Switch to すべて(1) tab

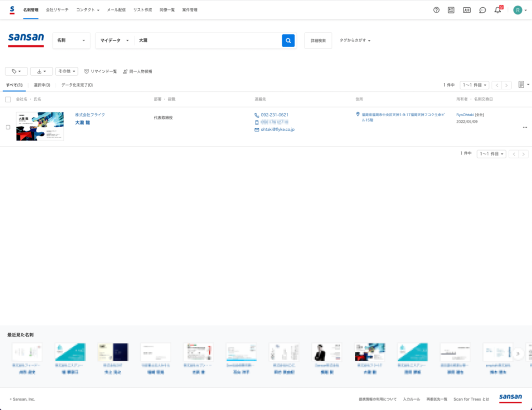[x=14, y=85]
